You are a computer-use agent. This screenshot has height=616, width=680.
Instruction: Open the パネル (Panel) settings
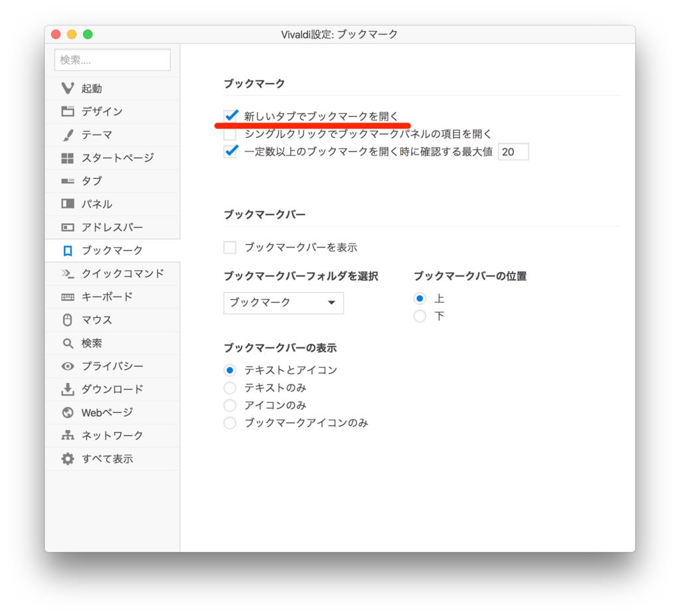coord(88,204)
